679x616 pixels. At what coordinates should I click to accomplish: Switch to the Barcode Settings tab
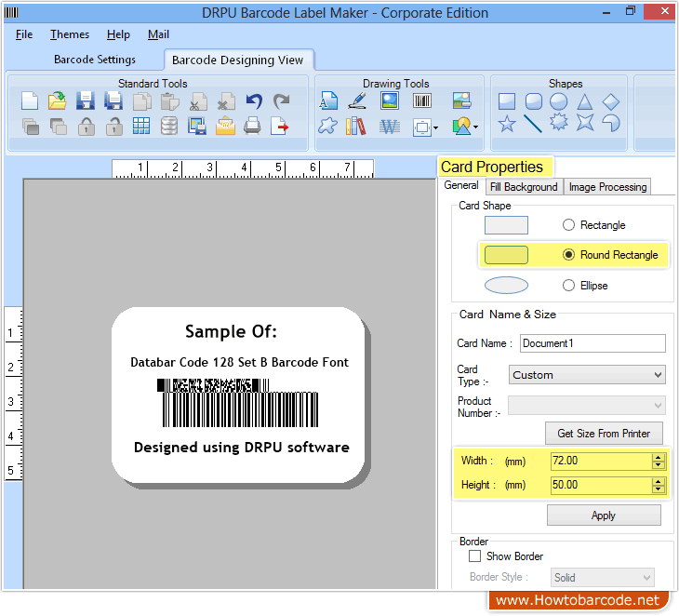click(x=95, y=60)
